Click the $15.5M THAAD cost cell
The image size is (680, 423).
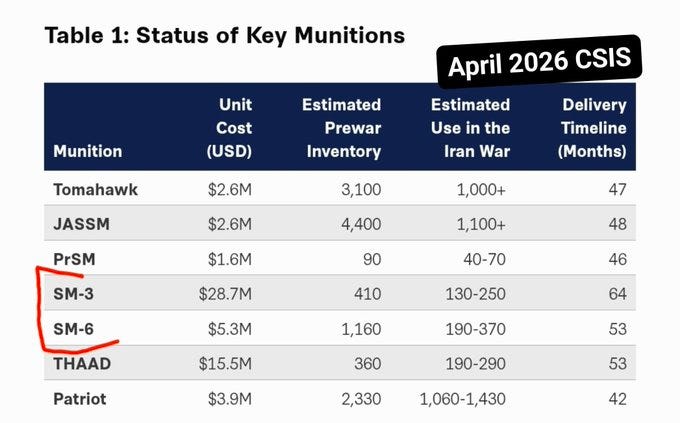(x=225, y=364)
